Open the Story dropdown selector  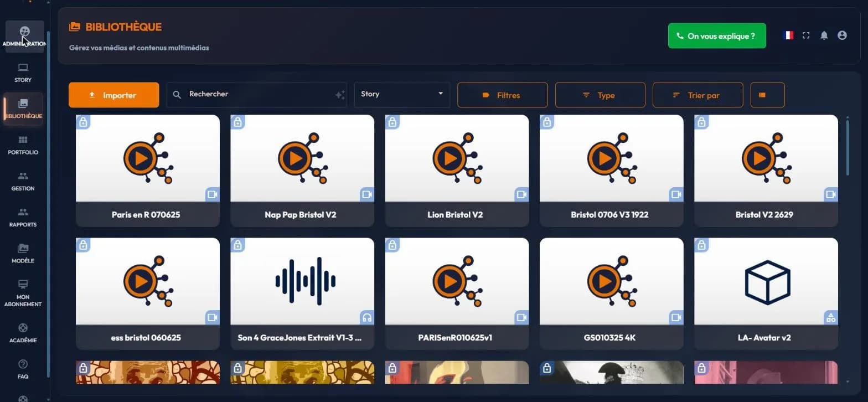(402, 95)
